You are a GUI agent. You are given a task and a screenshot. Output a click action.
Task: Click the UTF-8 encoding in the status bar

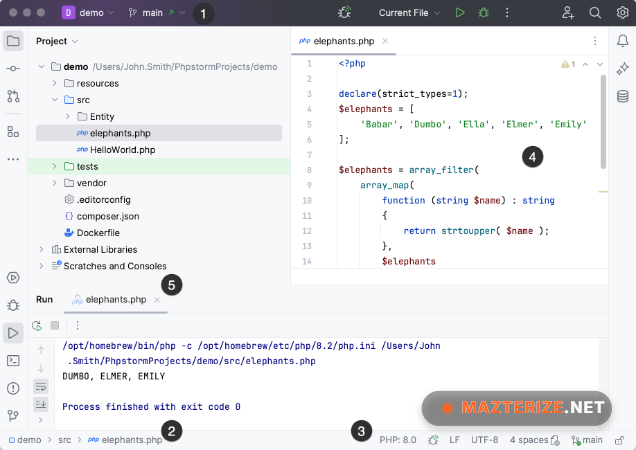point(485,440)
